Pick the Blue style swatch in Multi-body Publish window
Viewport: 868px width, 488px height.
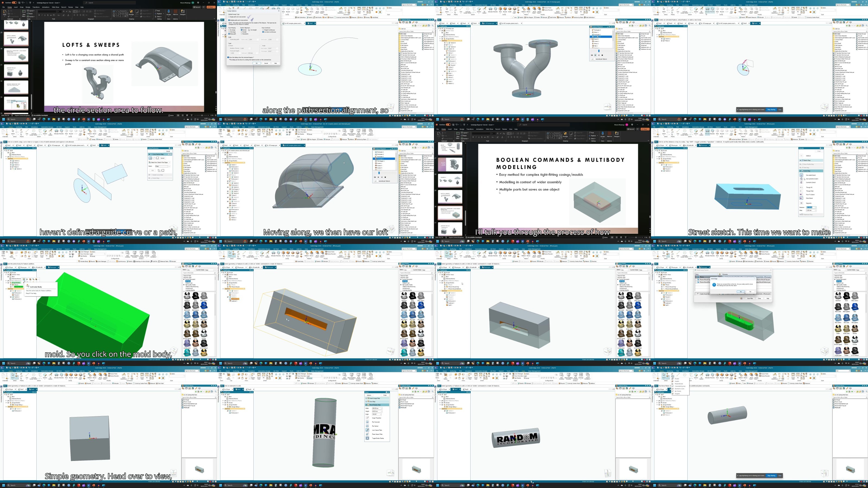[x=855, y=307]
